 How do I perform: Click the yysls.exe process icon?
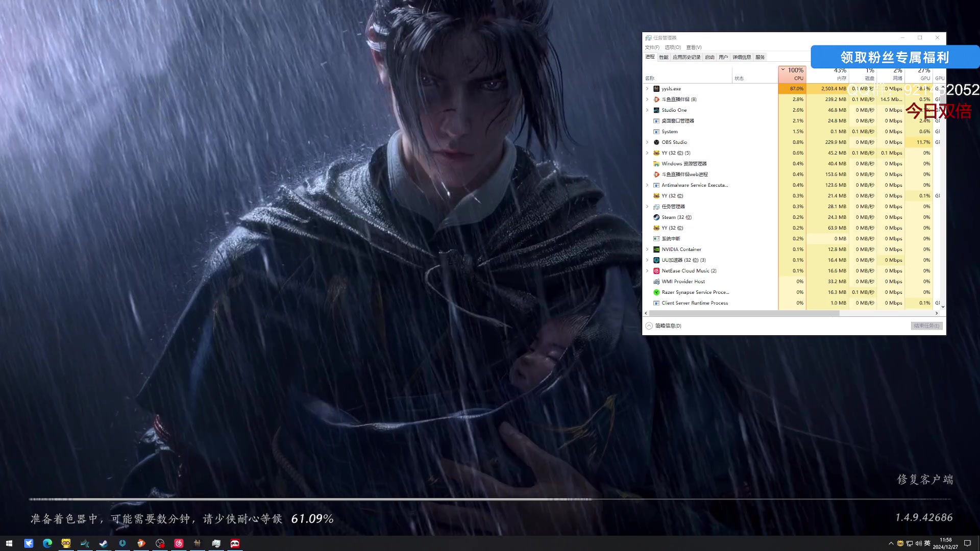656,89
